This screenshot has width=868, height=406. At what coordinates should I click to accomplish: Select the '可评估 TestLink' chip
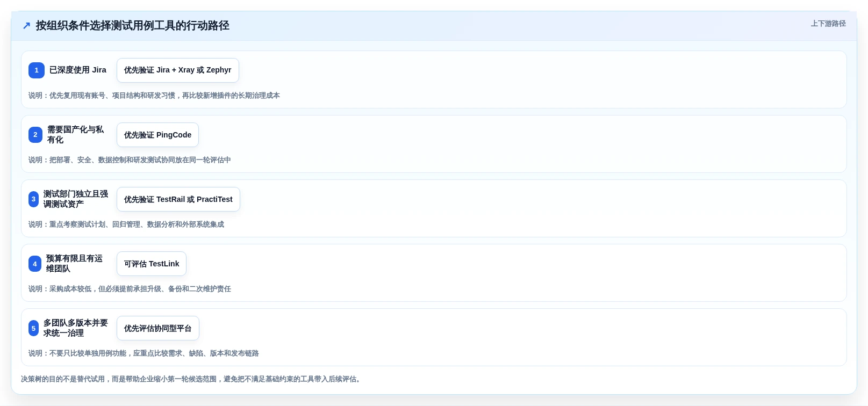pyautogui.click(x=152, y=264)
